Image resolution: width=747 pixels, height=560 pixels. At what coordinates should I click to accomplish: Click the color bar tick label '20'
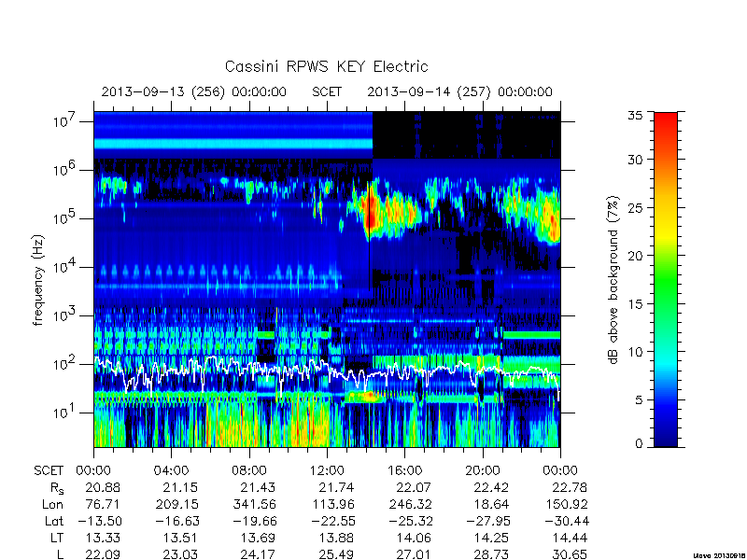(x=635, y=256)
